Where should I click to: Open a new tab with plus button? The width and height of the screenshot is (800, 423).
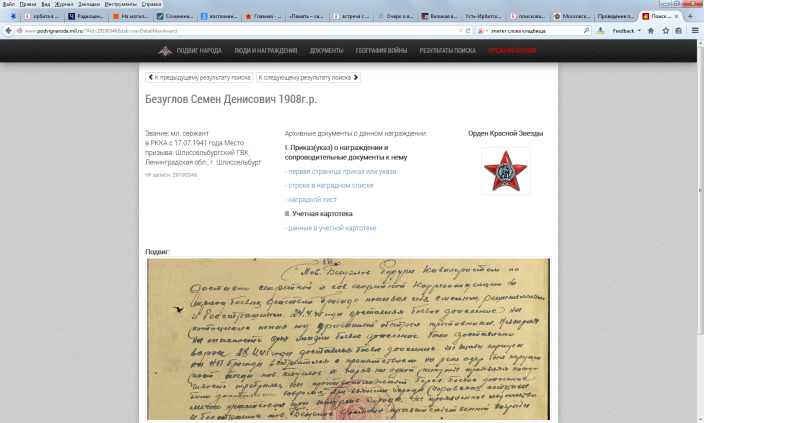(x=690, y=16)
